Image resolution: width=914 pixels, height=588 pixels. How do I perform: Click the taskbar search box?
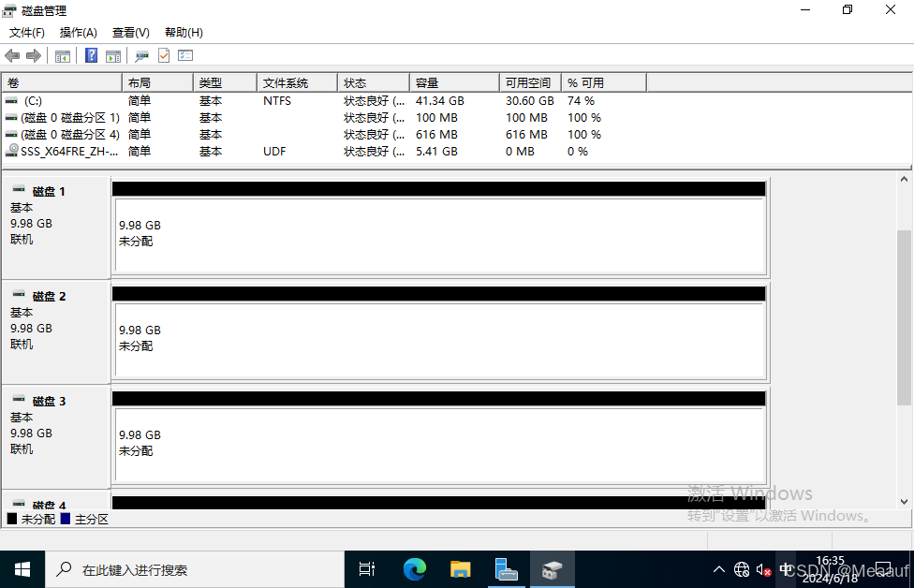tap(195, 569)
